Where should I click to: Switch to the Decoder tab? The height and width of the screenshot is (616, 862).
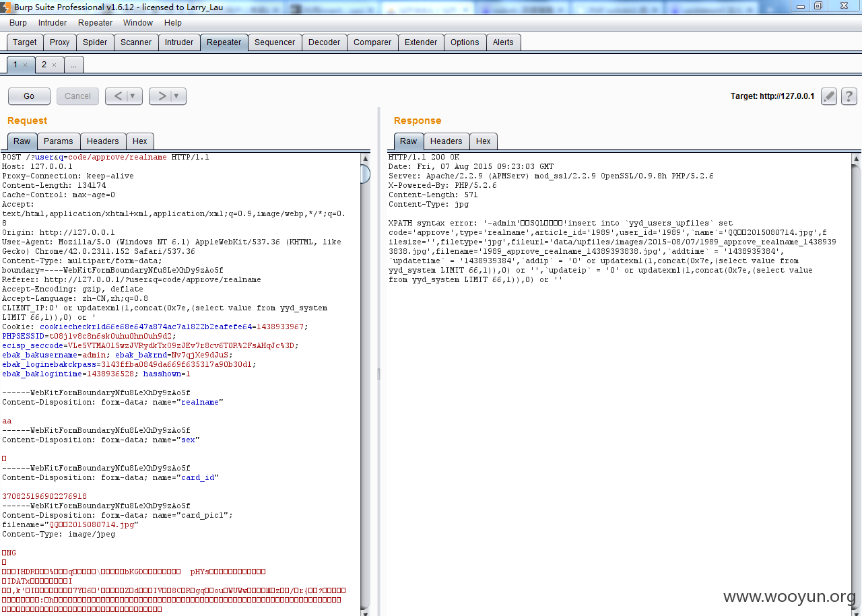(x=325, y=42)
